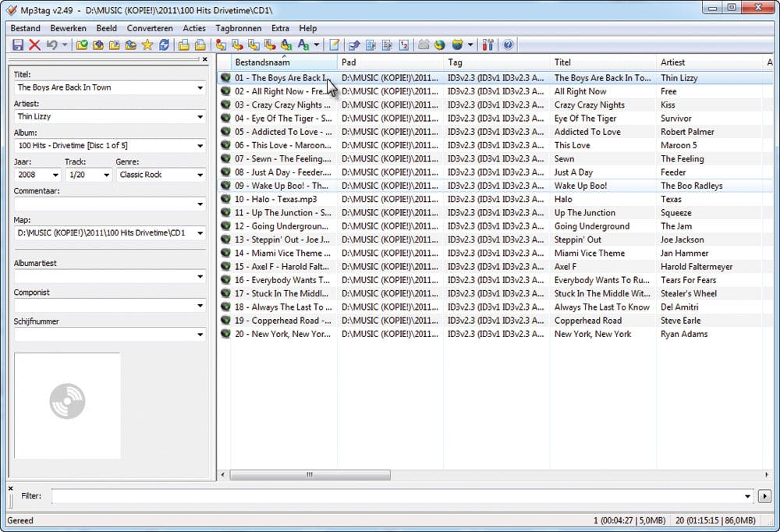
Task: Click the 'Jan Hammer' artist cell
Action: pyautogui.click(x=685, y=254)
